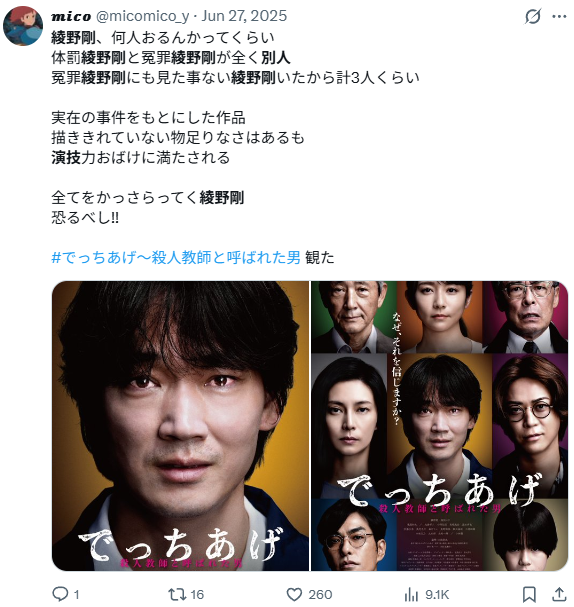Click the reply count number 1
The width and height of the screenshot is (574, 607).
[76, 595]
